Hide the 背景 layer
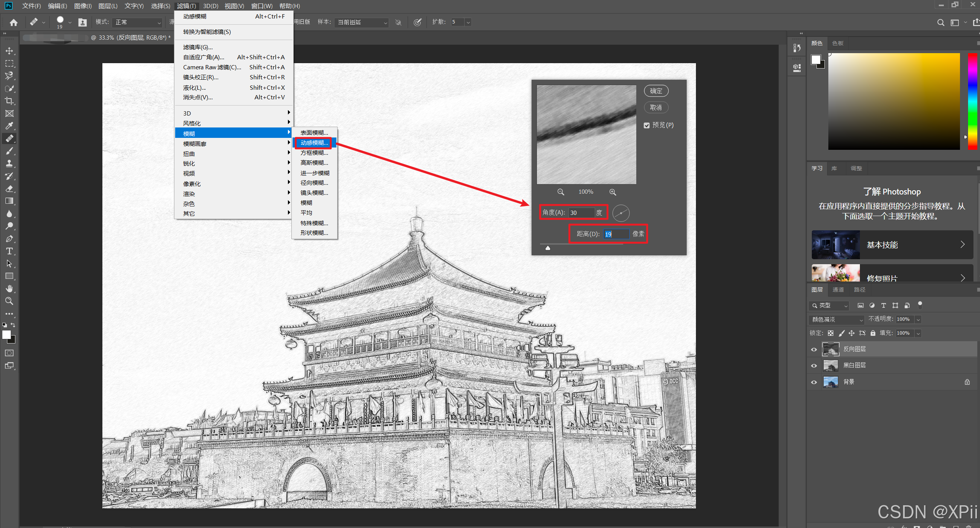This screenshot has height=528, width=980. (x=814, y=382)
